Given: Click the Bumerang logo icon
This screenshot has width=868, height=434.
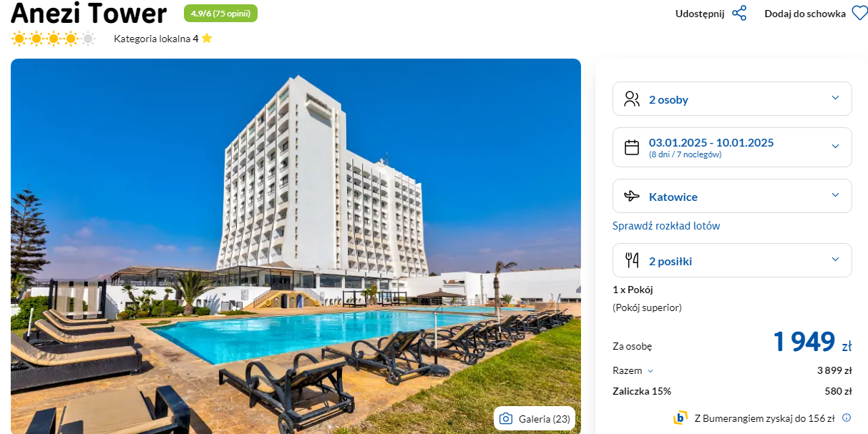Looking at the screenshot, I should coord(680,418).
